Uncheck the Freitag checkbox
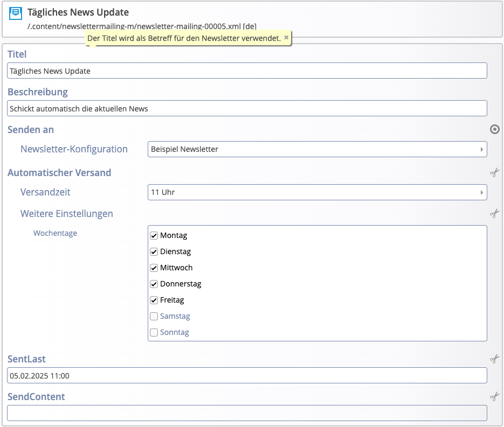Image resolution: width=504 pixels, height=427 pixels. coord(154,300)
